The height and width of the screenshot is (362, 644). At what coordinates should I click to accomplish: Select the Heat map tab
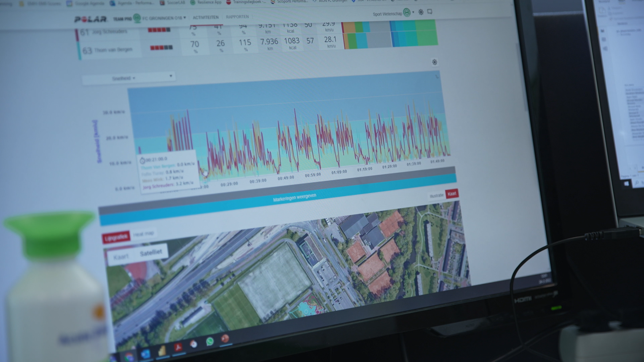coord(144,234)
